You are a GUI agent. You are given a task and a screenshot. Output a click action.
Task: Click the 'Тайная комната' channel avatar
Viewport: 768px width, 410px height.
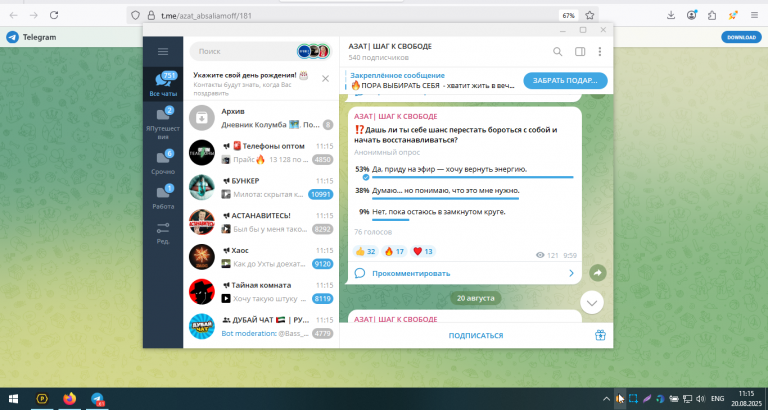[x=202, y=292]
